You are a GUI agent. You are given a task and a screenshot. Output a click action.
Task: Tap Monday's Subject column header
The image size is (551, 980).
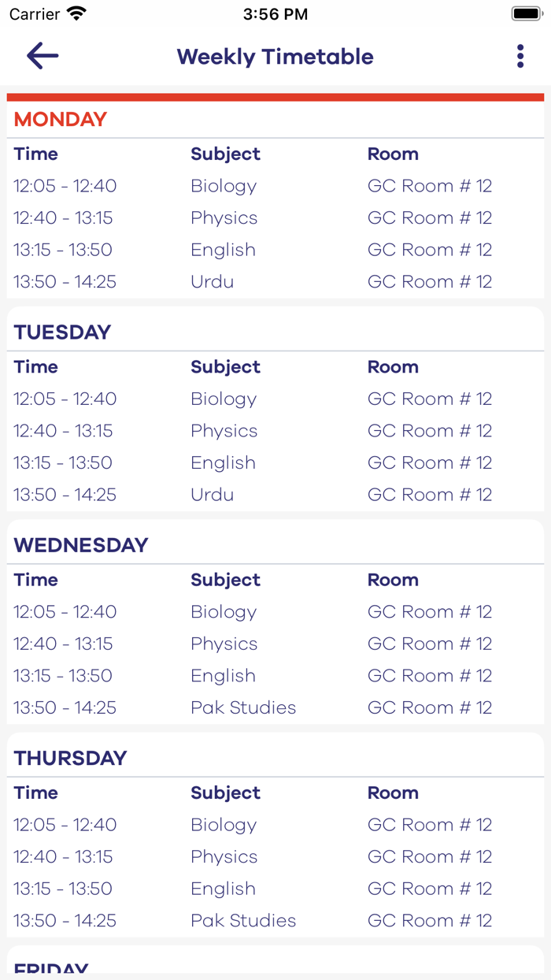pos(225,154)
